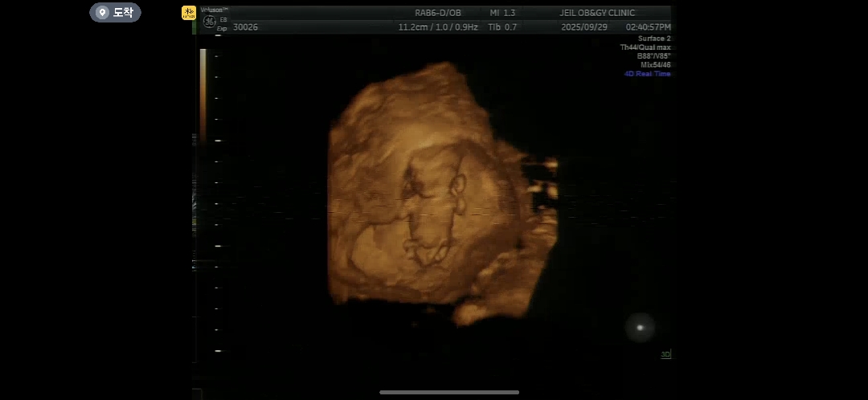Tap the location pin icon in 도착 badge
The image size is (868, 400).
101,12
